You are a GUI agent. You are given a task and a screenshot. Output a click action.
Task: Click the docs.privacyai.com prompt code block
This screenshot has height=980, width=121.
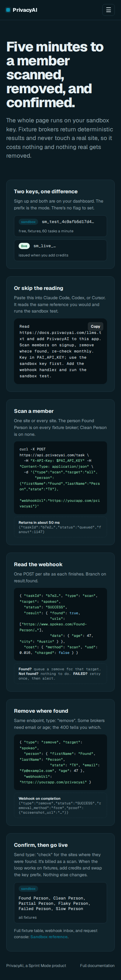(60, 351)
